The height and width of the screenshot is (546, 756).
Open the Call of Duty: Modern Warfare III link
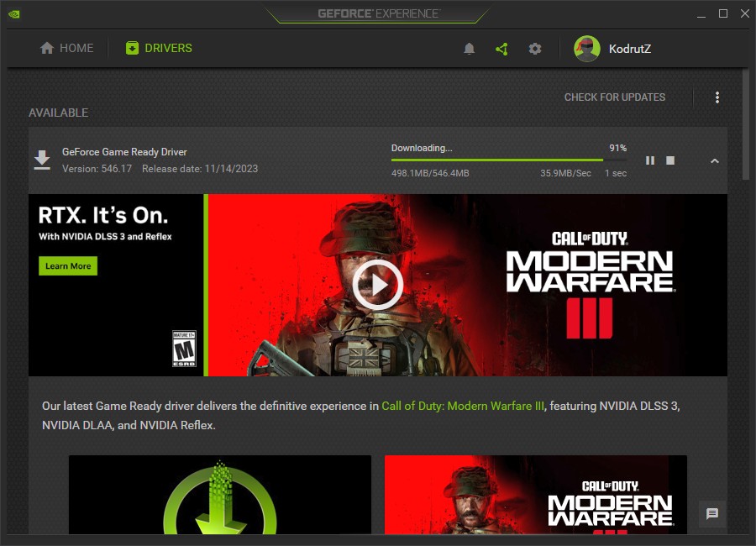click(462, 406)
